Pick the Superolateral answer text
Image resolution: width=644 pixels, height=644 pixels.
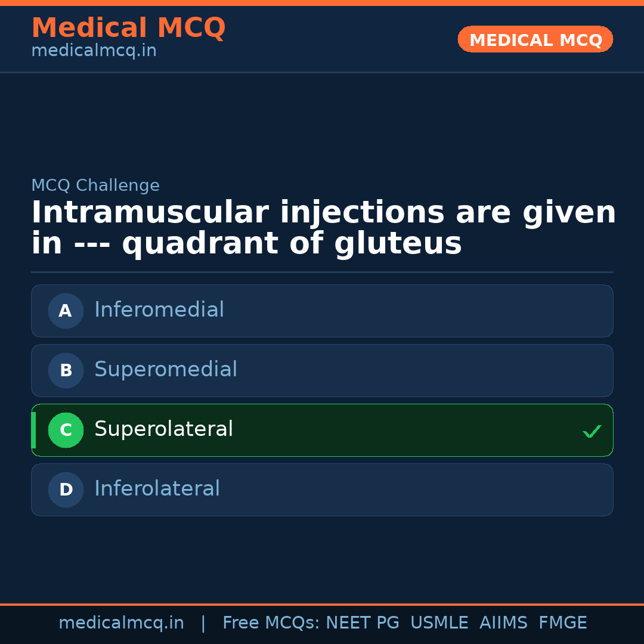pos(163,429)
